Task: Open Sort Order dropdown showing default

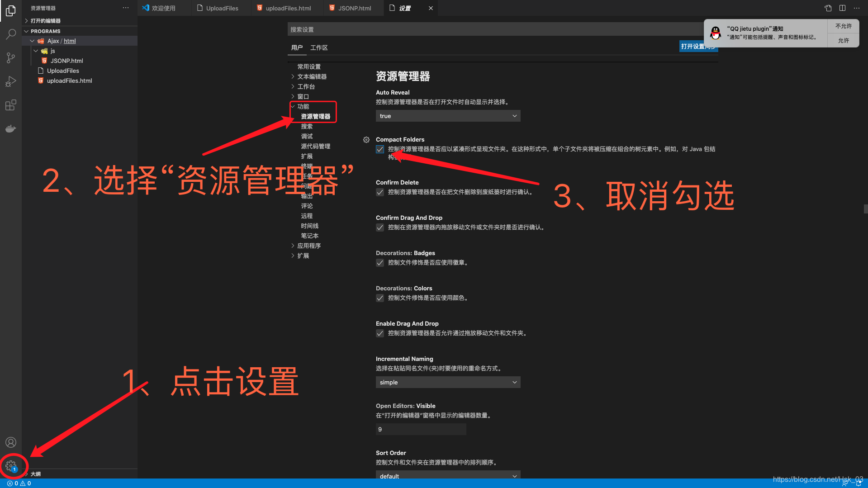Action: pos(448,475)
